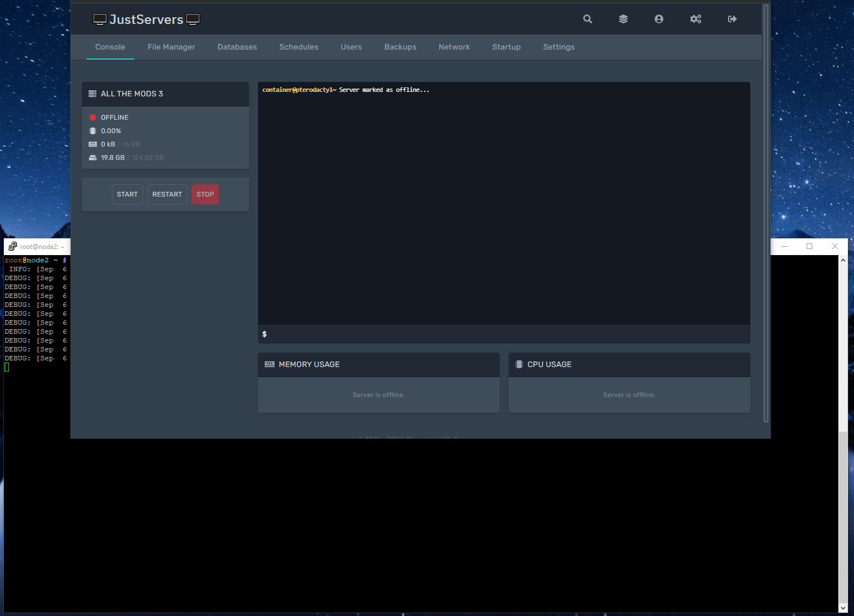
Task: Open the Backups section
Action: 400,47
